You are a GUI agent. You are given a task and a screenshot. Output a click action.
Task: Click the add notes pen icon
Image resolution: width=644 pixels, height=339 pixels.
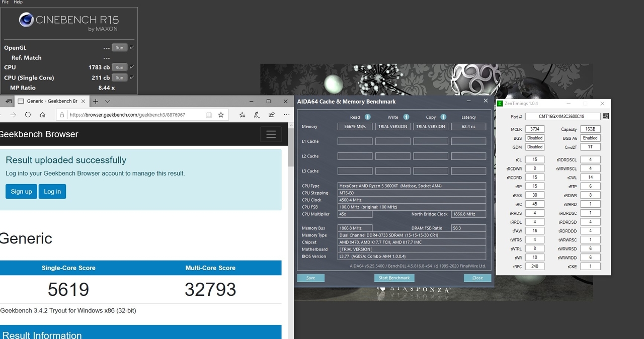click(x=257, y=115)
